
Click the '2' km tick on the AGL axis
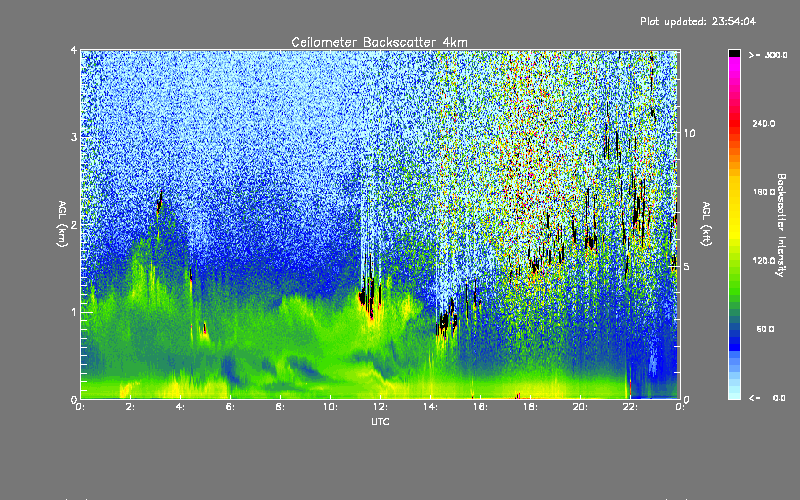coord(74,225)
